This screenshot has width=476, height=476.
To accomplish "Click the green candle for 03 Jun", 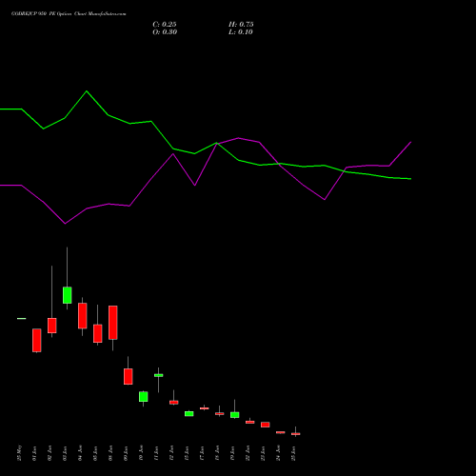I will (67, 295).
